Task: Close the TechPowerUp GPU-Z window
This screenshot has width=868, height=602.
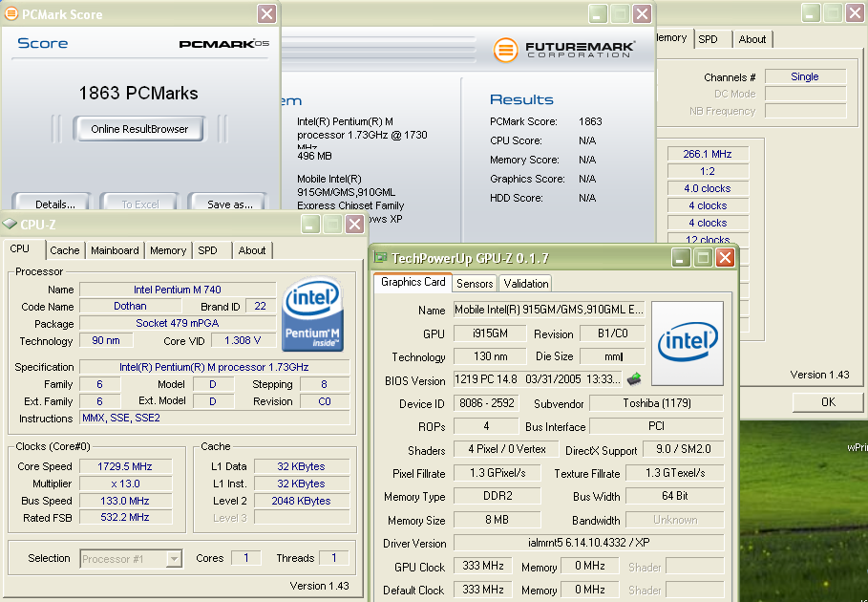Action: coord(725,258)
